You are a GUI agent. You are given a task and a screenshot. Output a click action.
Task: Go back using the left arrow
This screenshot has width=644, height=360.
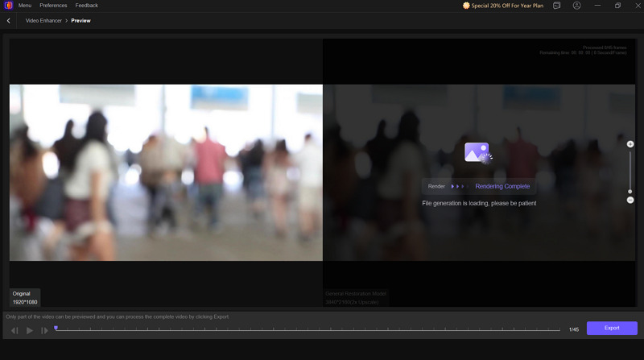point(9,20)
